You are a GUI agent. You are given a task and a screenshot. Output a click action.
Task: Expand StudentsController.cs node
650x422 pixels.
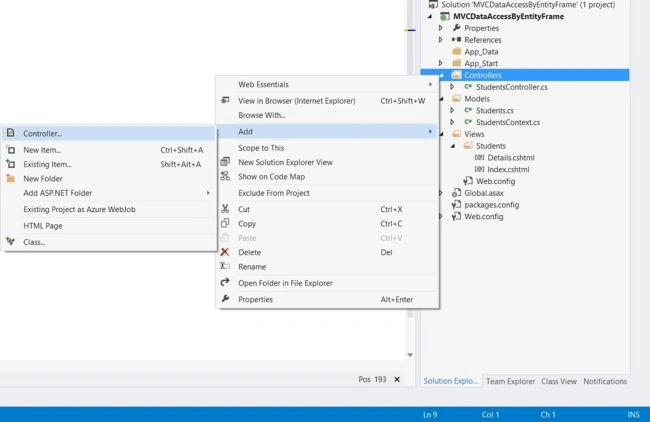[x=452, y=87]
